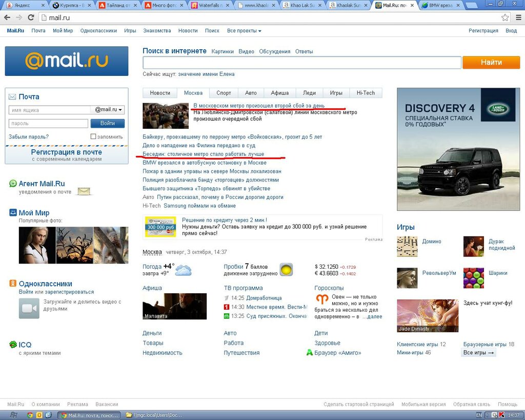
Task: Tick the запомнить checkbox
Action: click(x=93, y=136)
